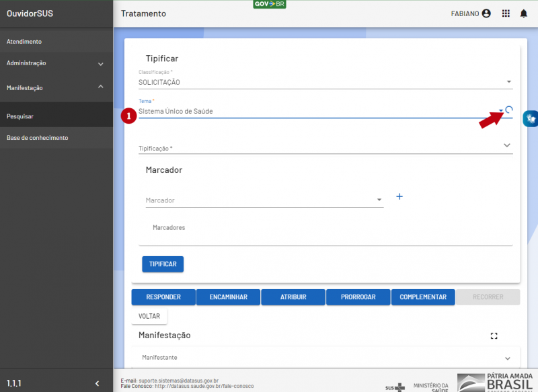
Task: Expand the Administração sidebar menu
Action: pos(56,63)
